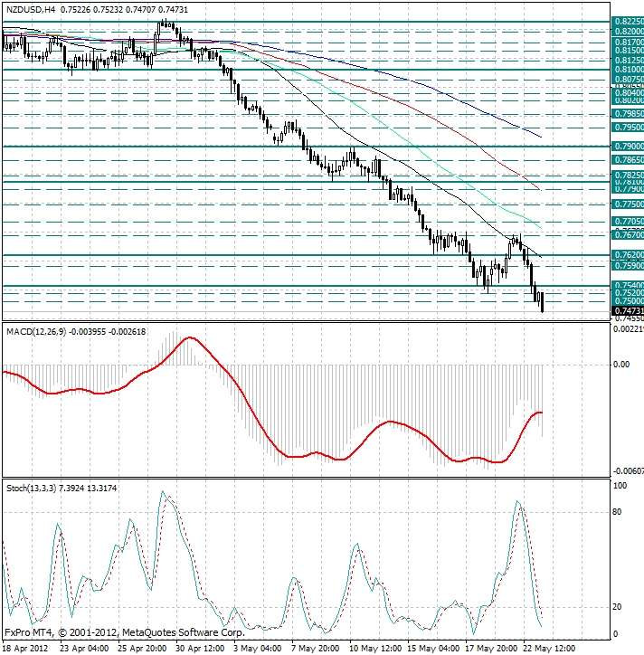Click the 0.7865 price level label
Screen dimensions: 644x655
tap(628, 159)
